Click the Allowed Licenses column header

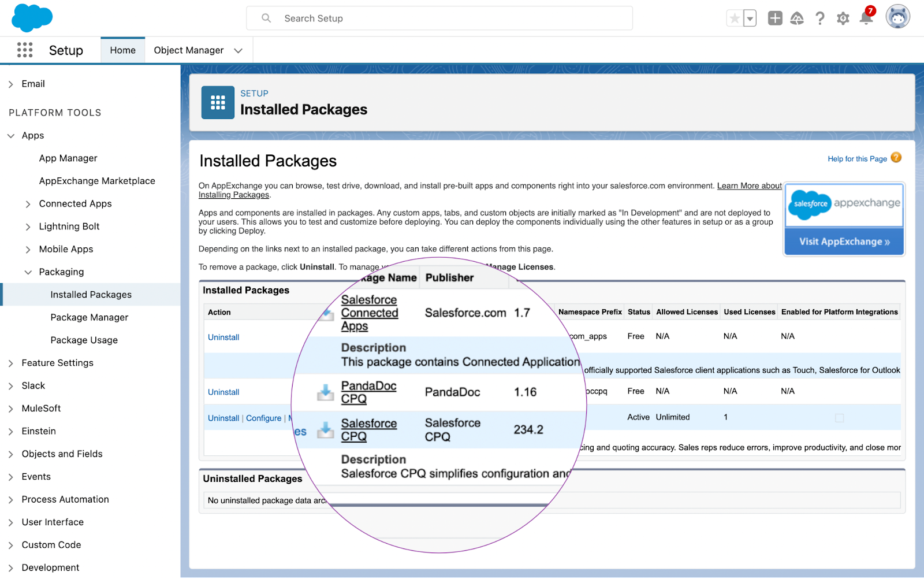pos(687,312)
